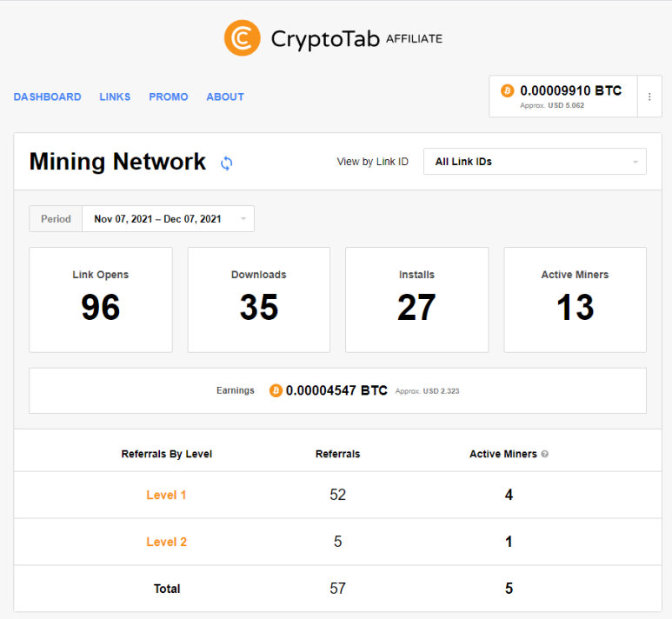672x619 pixels.
Task: Click the Period label
Action: pyautogui.click(x=56, y=219)
